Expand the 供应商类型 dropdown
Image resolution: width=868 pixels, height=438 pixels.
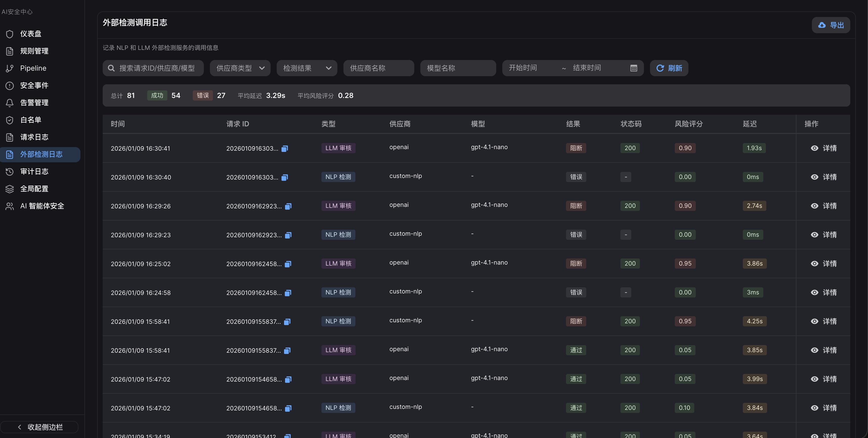(240, 68)
